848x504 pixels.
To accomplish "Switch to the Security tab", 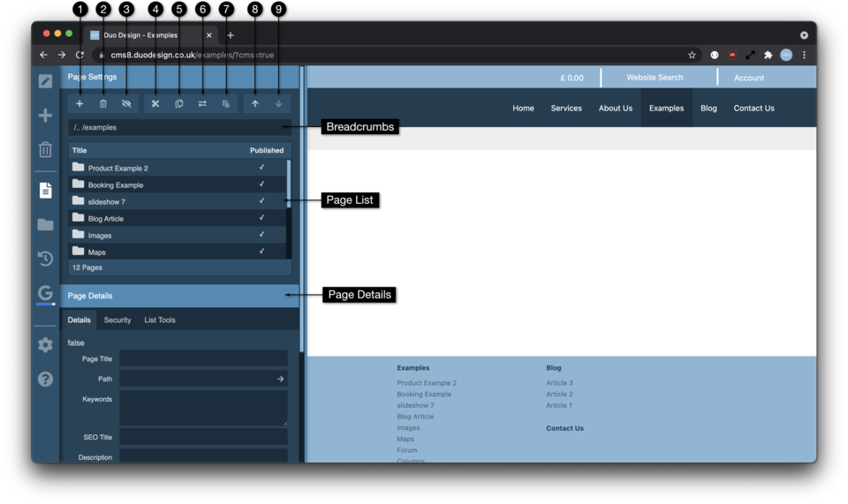I will pos(117,320).
